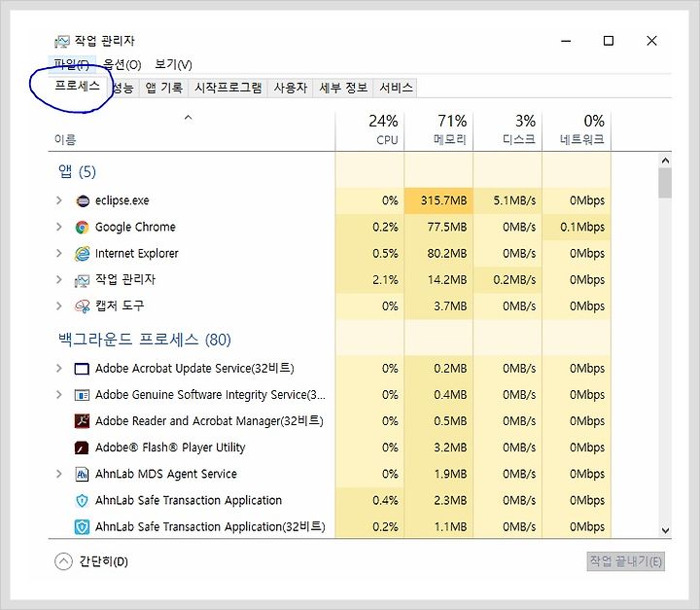The height and width of the screenshot is (610, 700).
Task: Select the Internet Explorer process name
Action: (137, 253)
